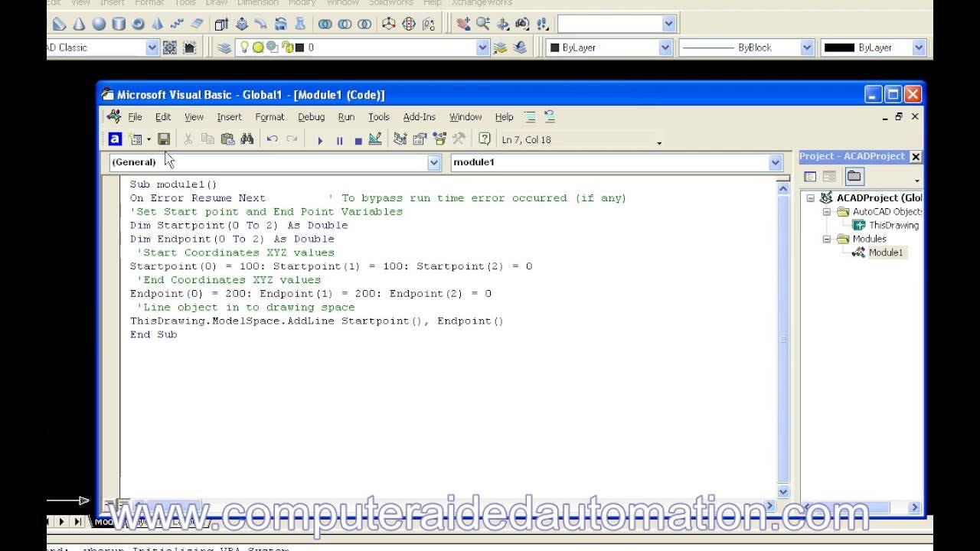
Task: Click the Toolbox hammer-and-wrench icon
Action: pos(459,139)
